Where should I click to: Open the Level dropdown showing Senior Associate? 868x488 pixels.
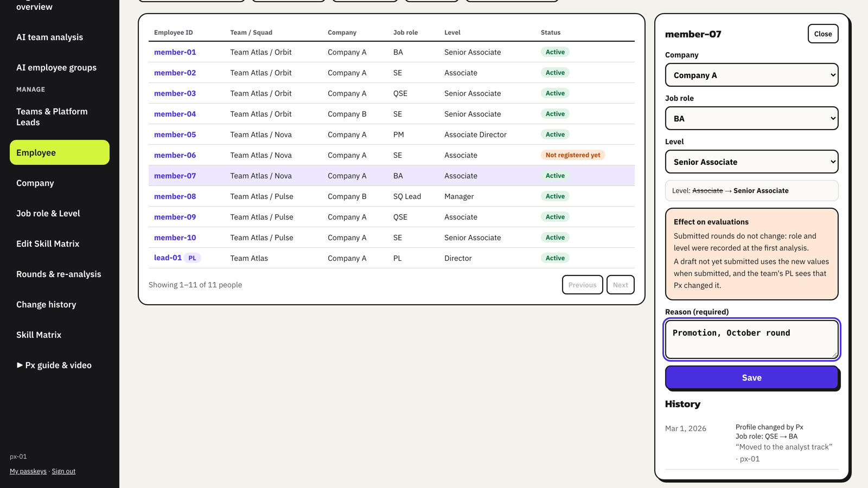751,162
